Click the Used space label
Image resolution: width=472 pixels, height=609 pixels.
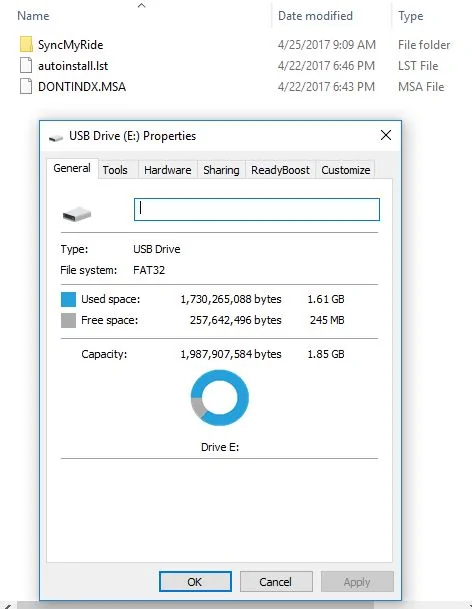click(x=111, y=299)
